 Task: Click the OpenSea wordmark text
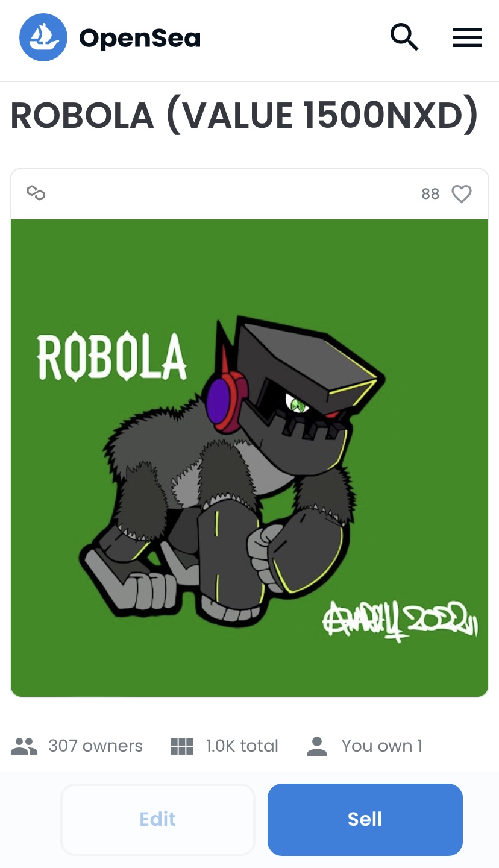pos(140,38)
